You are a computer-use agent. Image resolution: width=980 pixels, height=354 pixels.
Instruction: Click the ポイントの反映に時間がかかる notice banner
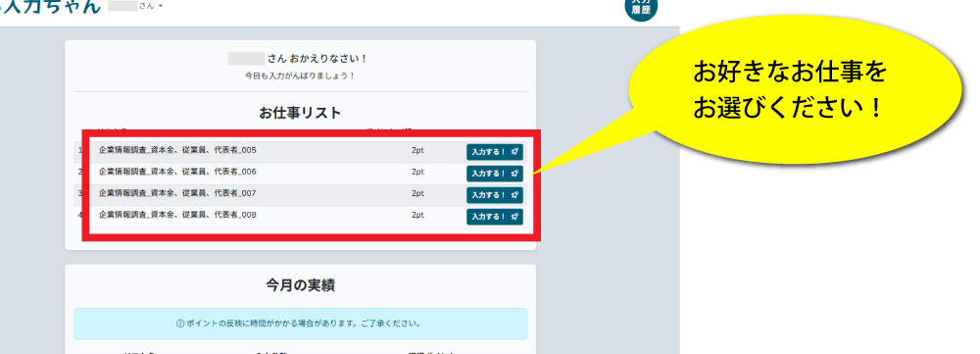click(x=300, y=324)
